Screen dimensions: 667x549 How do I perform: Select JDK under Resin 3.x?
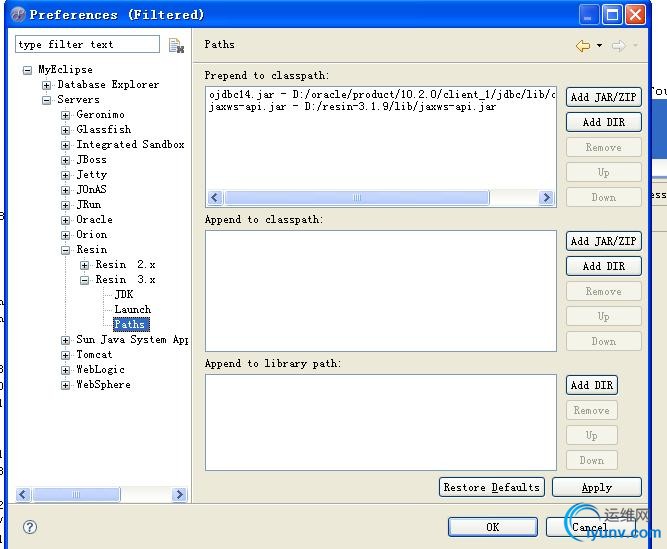click(x=124, y=294)
